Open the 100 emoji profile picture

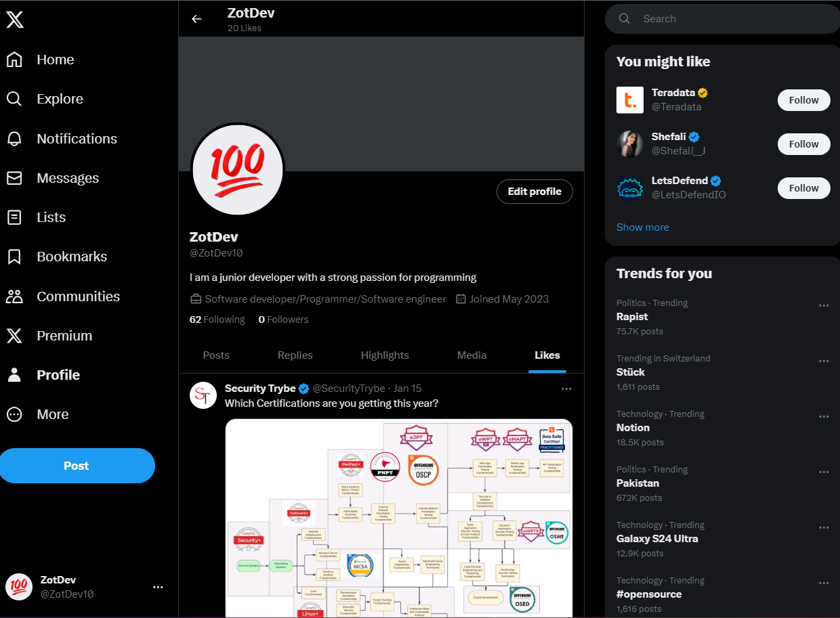click(238, 170)
